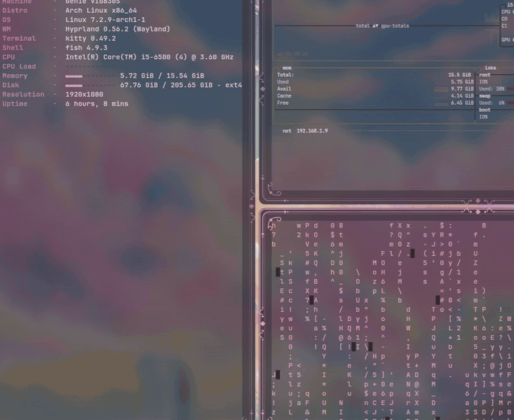Click the Intel(R) Core(TM) i5-6500 CPU value
514x420 pixels.
point(149,57)
